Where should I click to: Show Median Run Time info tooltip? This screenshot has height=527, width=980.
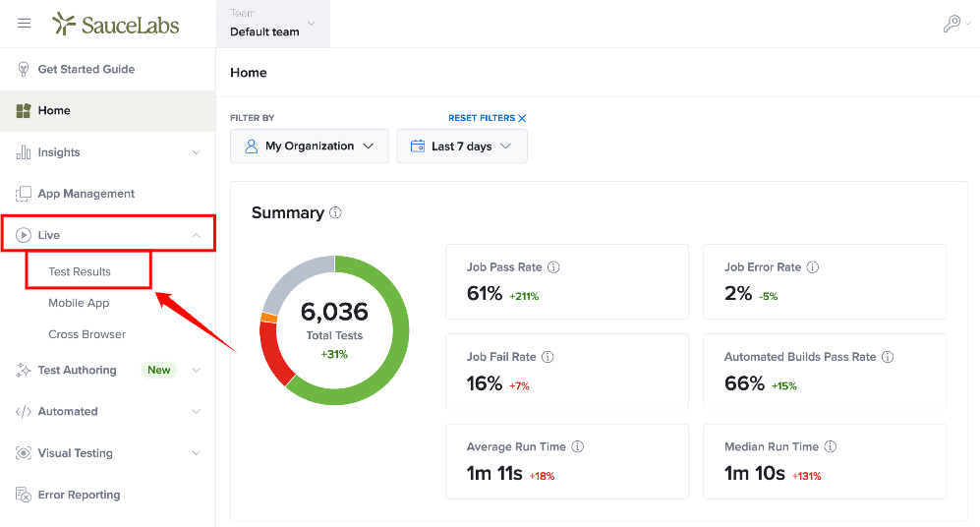click(830, 446)
